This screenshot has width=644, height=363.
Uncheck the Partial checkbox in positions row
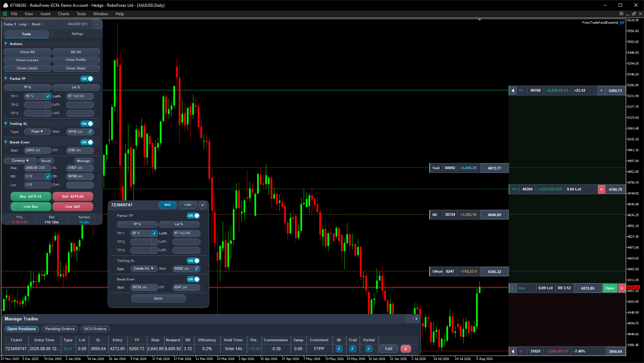coord(369,349)
